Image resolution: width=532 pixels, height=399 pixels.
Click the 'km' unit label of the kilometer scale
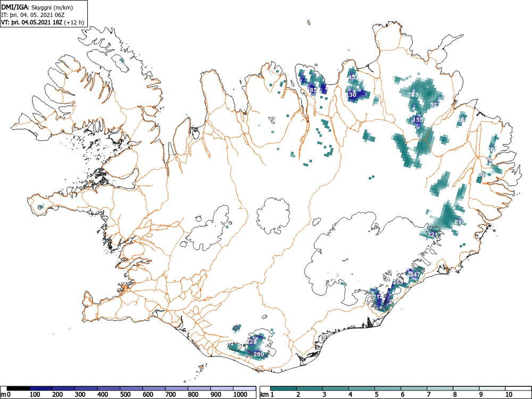tap(264, 395)
